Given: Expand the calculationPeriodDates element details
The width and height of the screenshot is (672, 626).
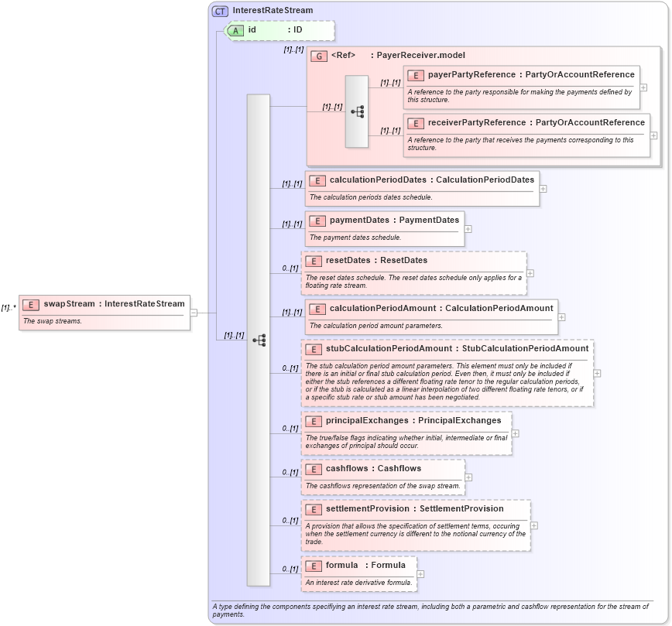Looking at the screenshot, I should [x=543, y=188].
